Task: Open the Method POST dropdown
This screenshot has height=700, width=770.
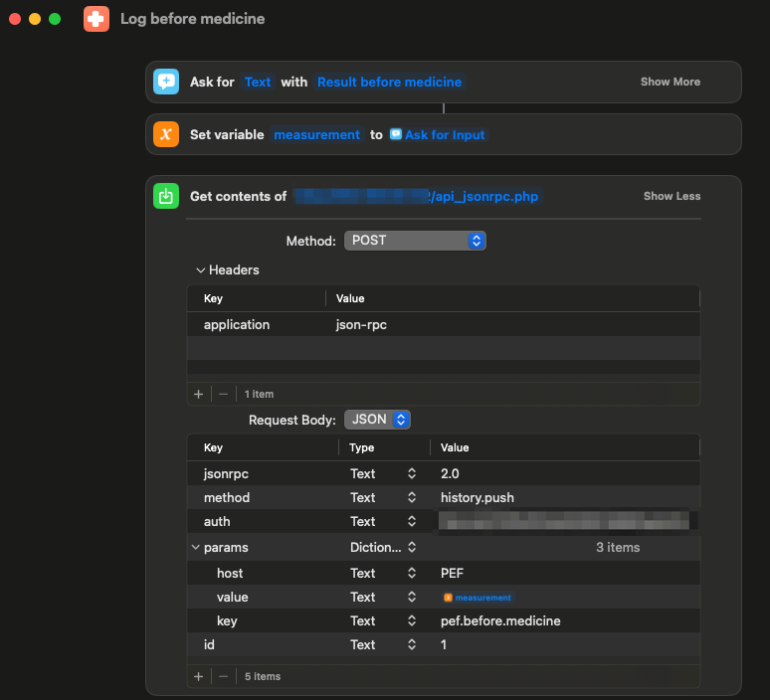Action: click(x=415, y=241)
